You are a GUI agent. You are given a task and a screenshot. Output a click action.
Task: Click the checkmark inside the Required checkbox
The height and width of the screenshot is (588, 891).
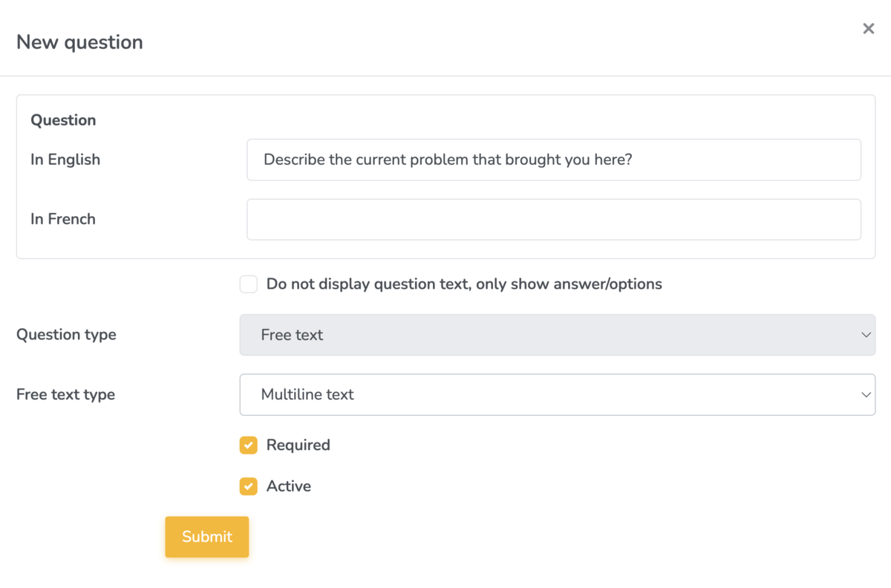tap(248, 445)
